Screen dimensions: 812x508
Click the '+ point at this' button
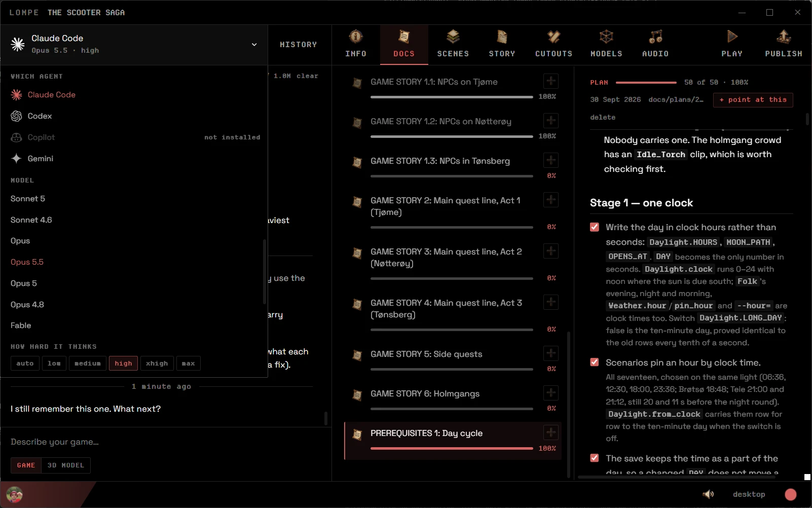[x=753, y=100]
